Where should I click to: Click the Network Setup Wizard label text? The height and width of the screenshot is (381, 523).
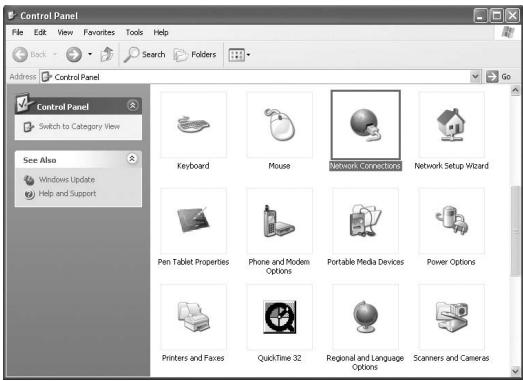point(451,166)
